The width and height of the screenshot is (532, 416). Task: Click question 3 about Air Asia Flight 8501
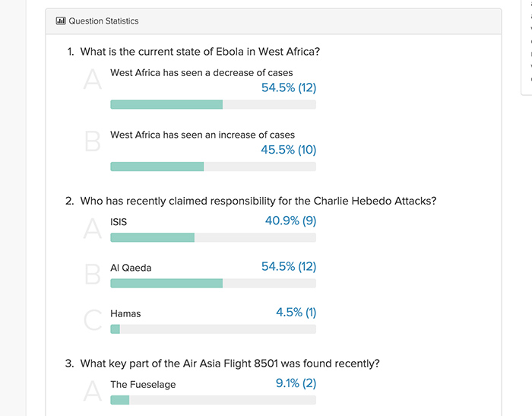click(x=222, y=364)
